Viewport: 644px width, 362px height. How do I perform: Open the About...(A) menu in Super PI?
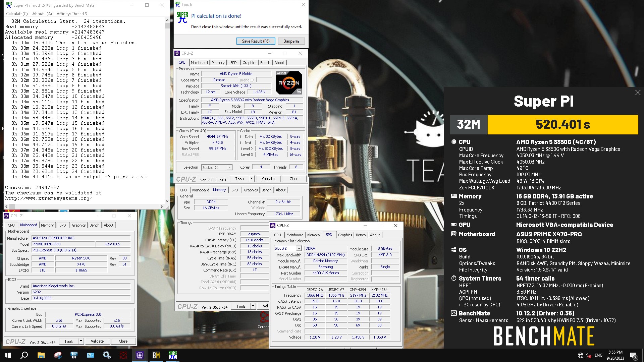click(x=42, y=14)
